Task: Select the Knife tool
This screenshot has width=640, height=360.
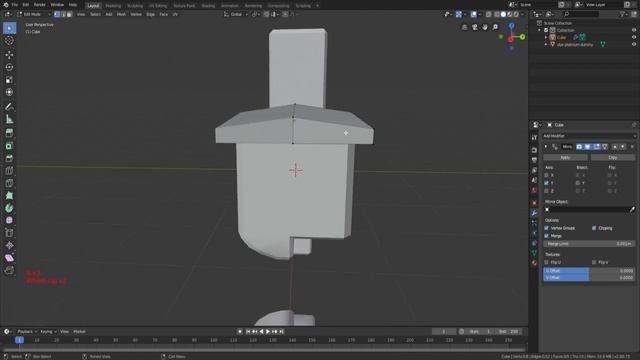Action: pos(9,183)
